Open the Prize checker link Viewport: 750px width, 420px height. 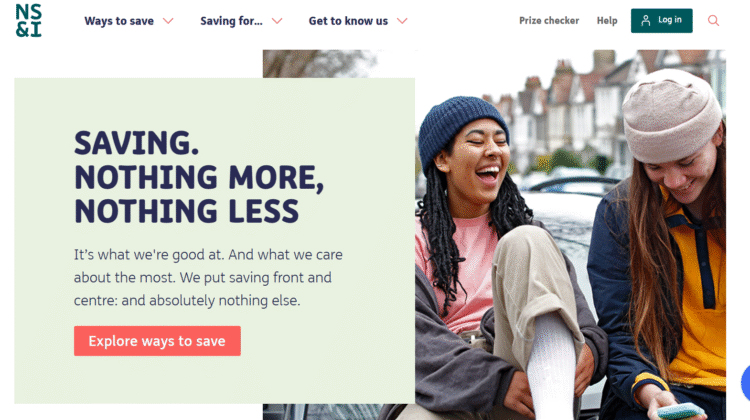549,21
